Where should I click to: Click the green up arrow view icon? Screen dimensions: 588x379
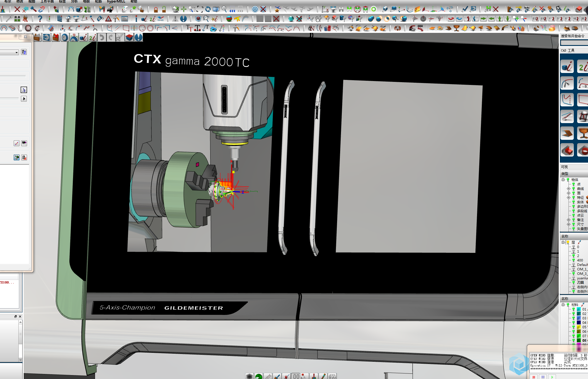[x=500, y=19]
